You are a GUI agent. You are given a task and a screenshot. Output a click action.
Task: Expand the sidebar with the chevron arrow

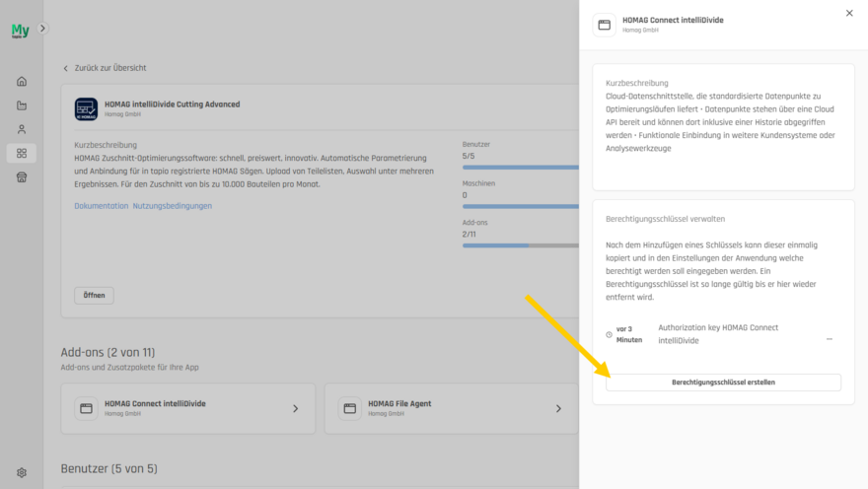point(42,29)
